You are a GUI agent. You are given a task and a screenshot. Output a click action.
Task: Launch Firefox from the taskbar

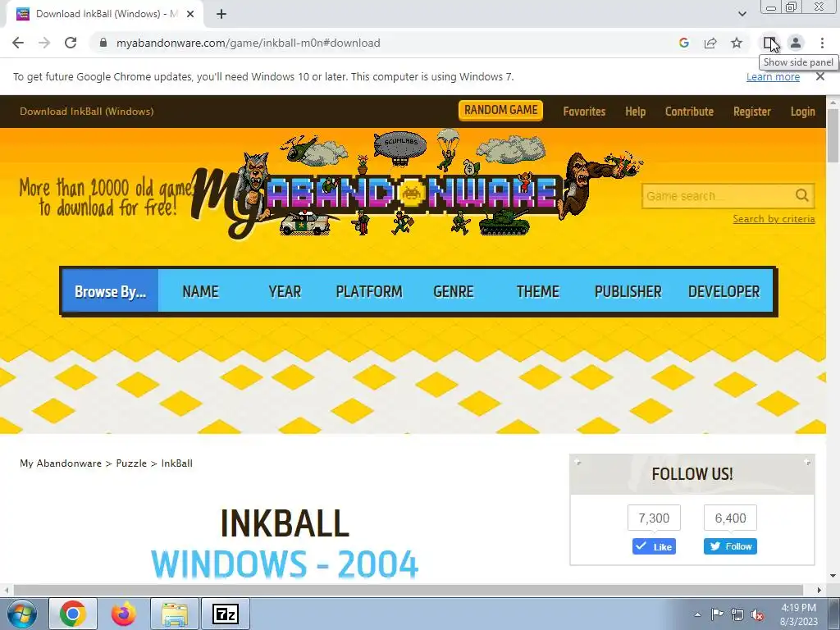(x=124, y=614)
